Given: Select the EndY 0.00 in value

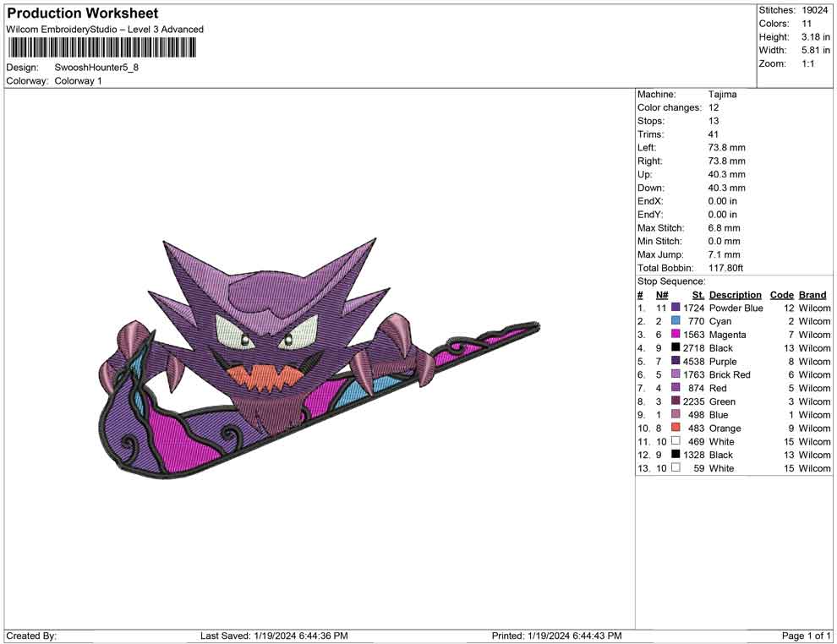Looking at the screenshot, I should click(722, 214).
